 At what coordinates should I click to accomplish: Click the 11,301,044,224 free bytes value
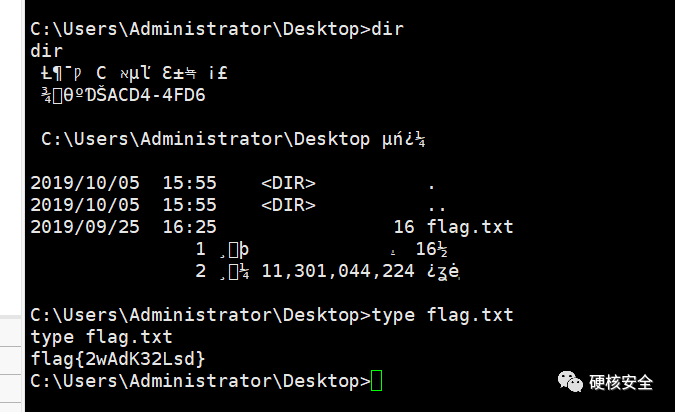[x=338, y=271]
